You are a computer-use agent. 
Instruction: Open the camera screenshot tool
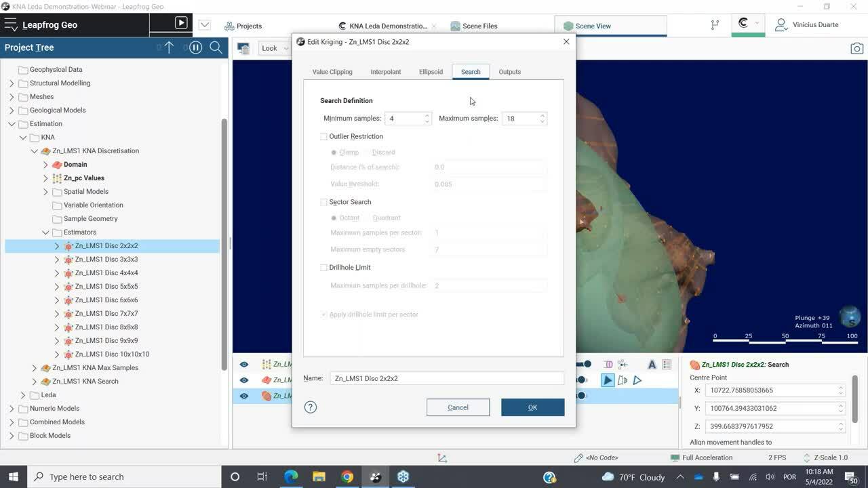[857, 48]
